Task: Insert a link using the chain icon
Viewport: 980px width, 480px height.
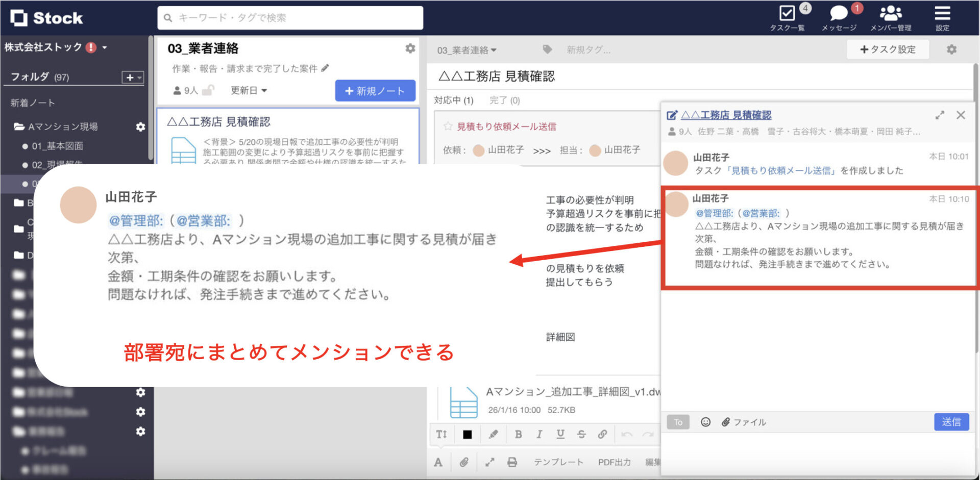Action: pos(603,434)
